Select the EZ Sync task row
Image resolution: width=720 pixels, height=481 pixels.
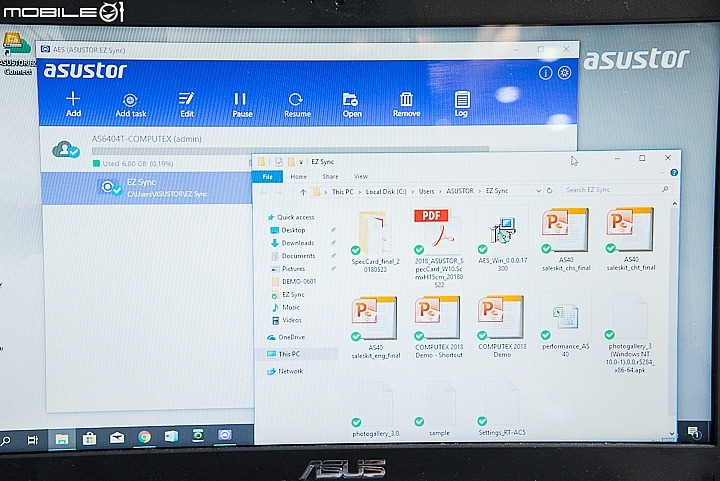pyautogui.click(x=147, y=188)
